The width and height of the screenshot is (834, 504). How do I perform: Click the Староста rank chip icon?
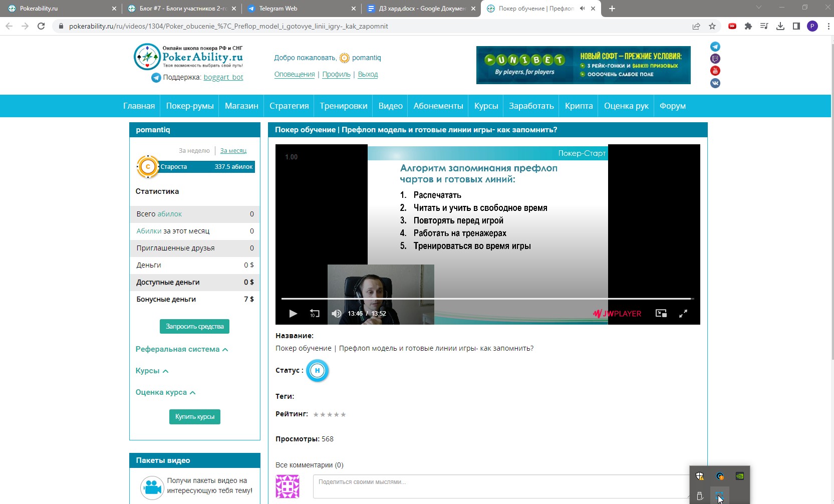click(148, 167)
